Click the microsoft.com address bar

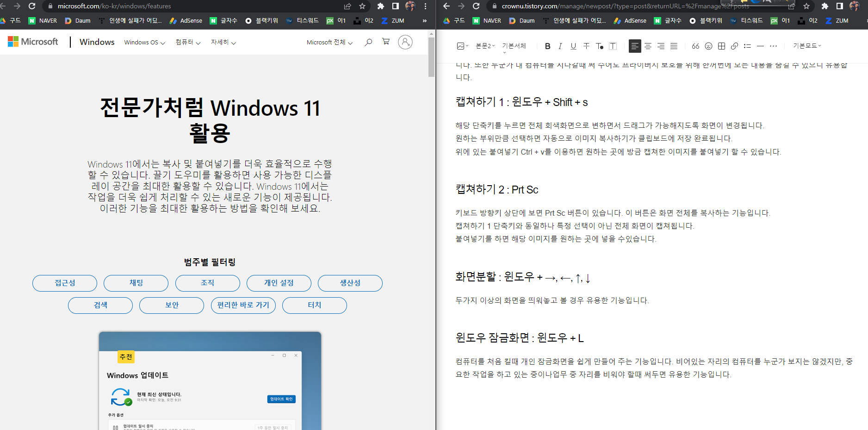(x=194, y=6)
